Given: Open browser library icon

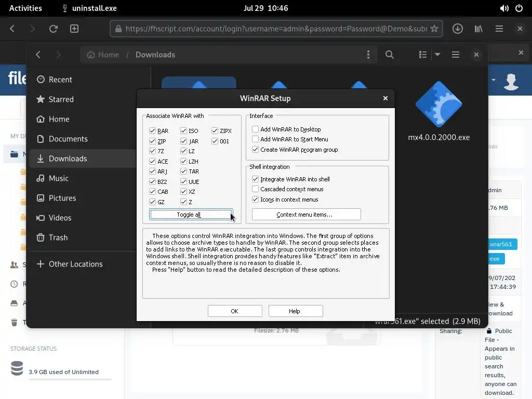Looking at the screenshot, I should (478, 29).
